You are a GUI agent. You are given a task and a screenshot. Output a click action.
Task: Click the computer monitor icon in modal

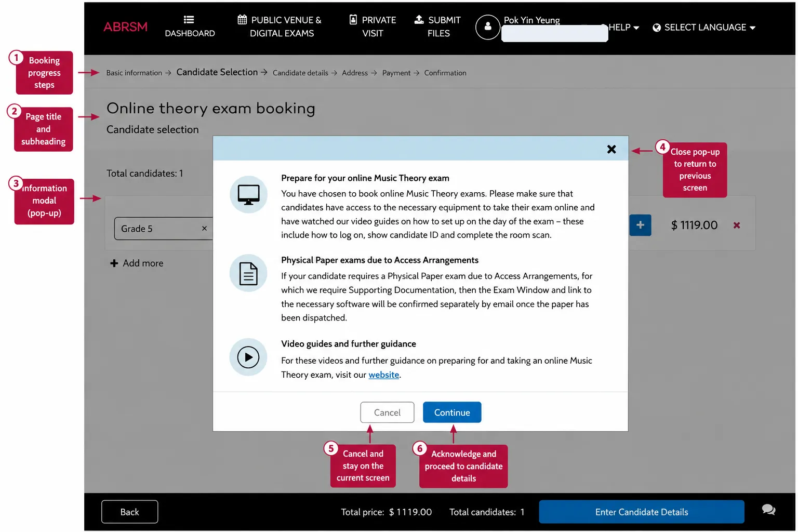click(248, 194)
